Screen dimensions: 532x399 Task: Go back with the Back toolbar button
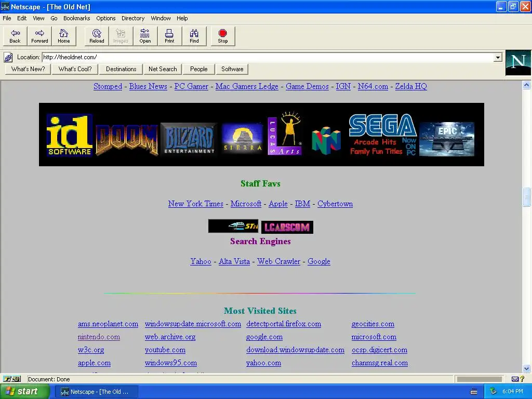tap(15, 36)
